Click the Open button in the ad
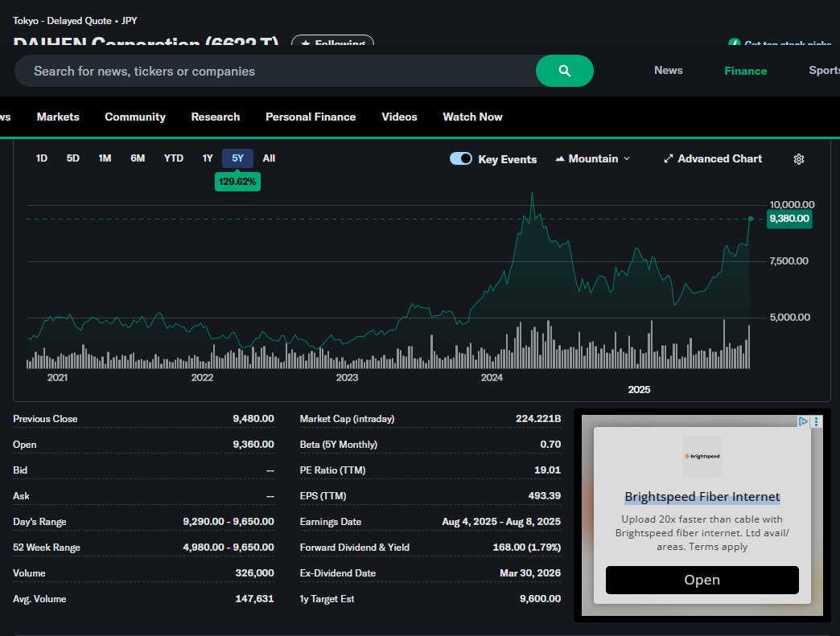 pos(702,580)
